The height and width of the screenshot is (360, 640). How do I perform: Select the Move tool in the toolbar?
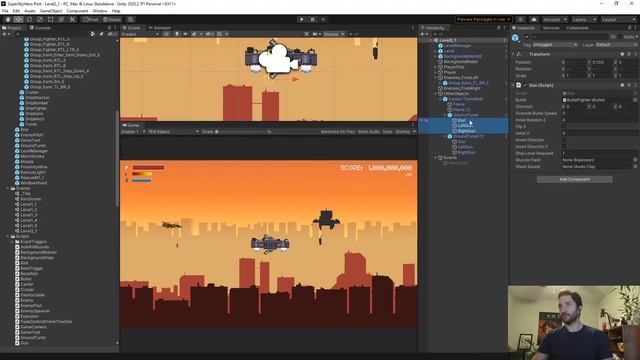click(x=18, y=19)
